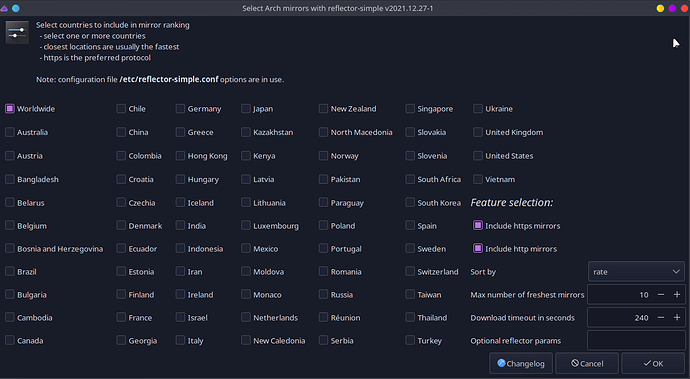Image resolution: width=690 pixels, height=379 pixels.
Task: Select the Italy checkbox
Action: (x=180, y=340)
